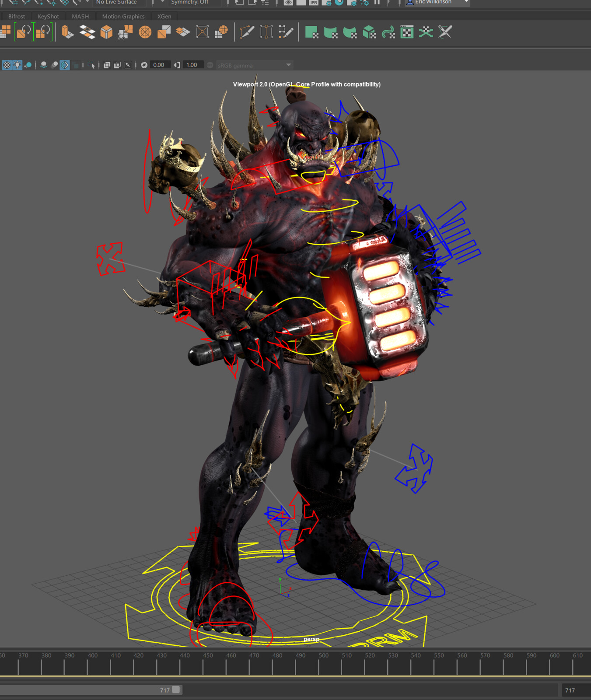
Task: Click frame 500 on the time slider
Action: tap(324, 655)
